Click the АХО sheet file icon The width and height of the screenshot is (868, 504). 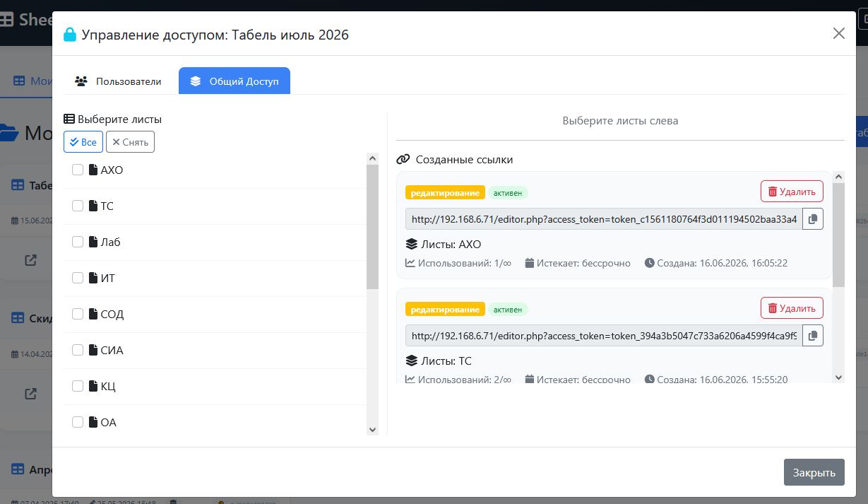click(93, 170)
